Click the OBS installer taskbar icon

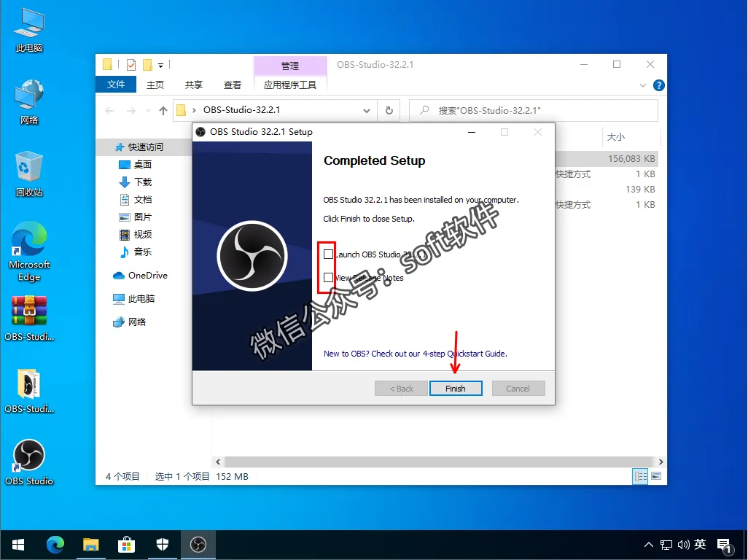click(198, 544)
